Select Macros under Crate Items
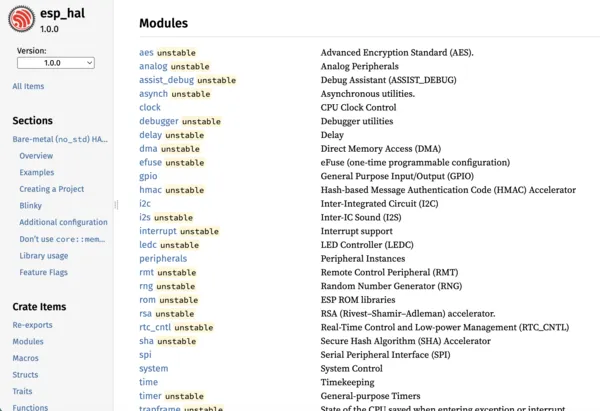 (26, 358)
